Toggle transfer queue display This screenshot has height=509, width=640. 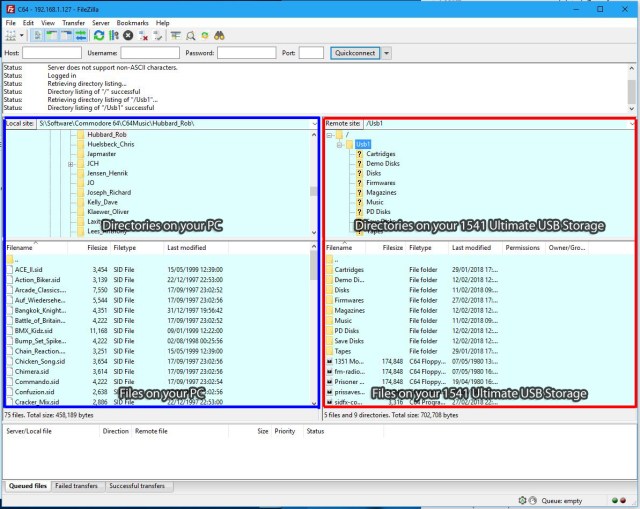[x=81, y=36]
